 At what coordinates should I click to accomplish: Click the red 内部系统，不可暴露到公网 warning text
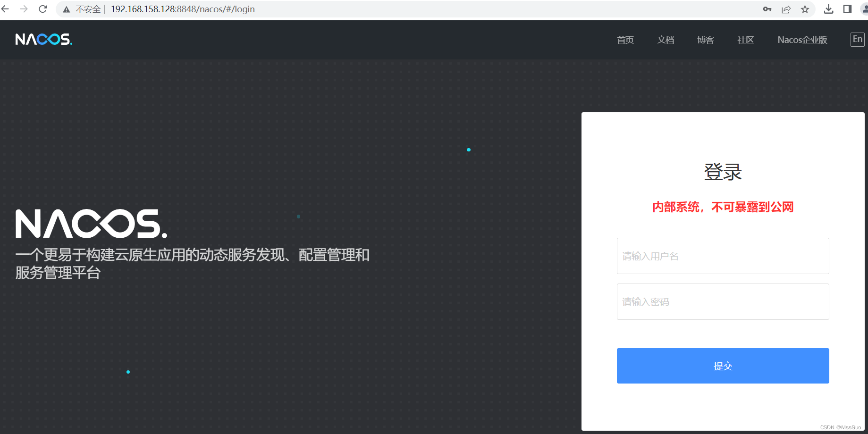723,207
